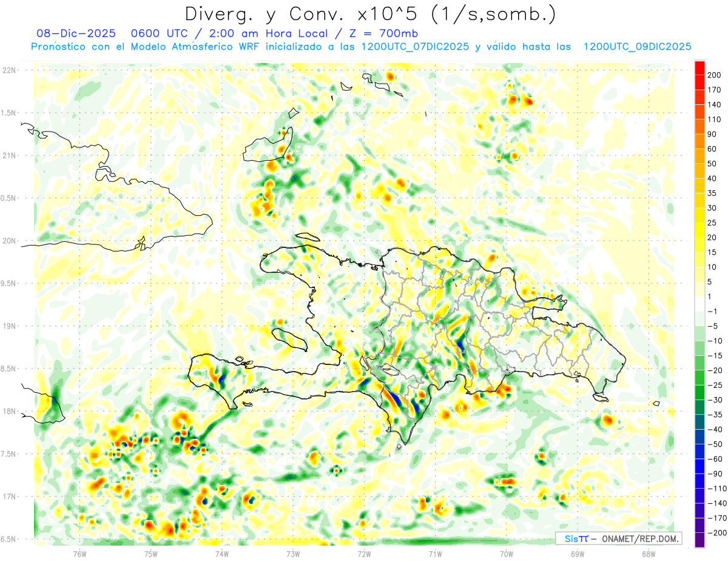Screen dimensions: 728x562
Task: Click the '69W' longitude label
Action: pyautogui.click(x=578, y=554)
